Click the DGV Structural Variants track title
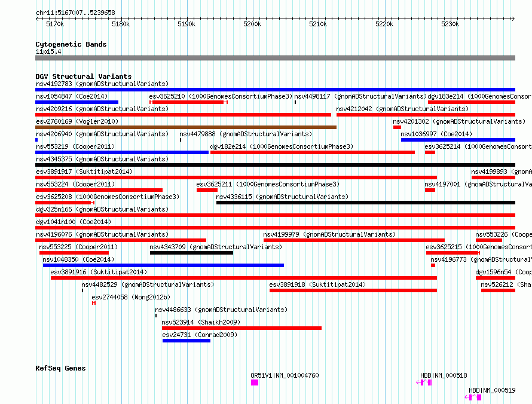Viewport: 532px width, 404px height. 84,76
